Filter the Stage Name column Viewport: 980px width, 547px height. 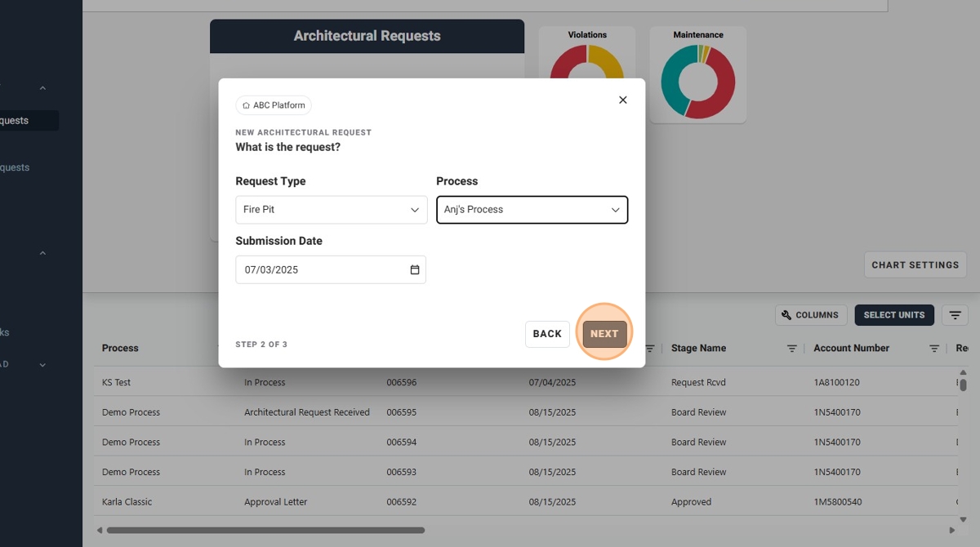point(792,349)
